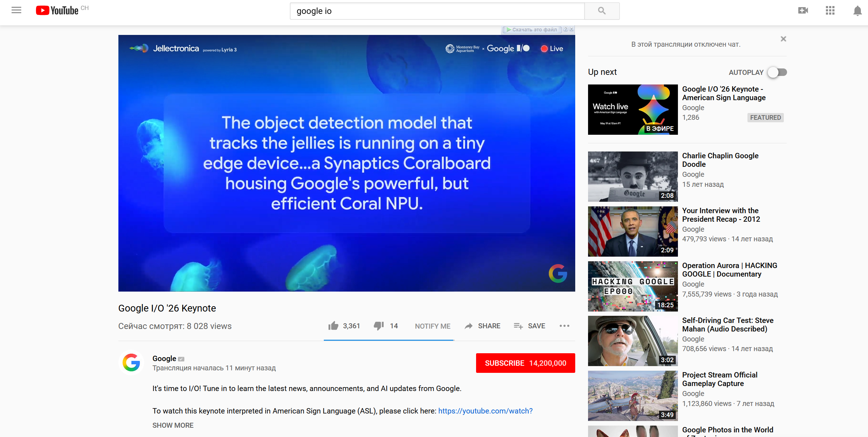The image size is (868, 437).
Task: Go to the YouTube home logo
Action: tap(57, 10)
